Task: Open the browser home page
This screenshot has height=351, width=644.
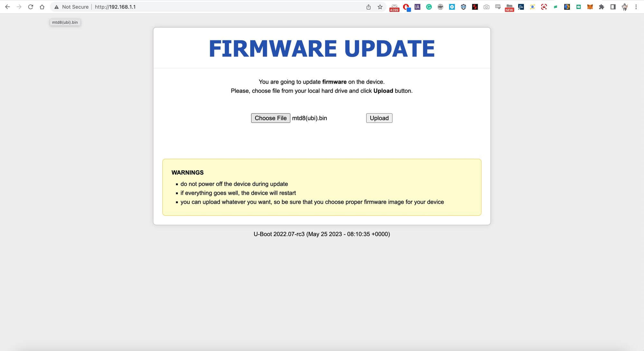Action: click(42, 7)
